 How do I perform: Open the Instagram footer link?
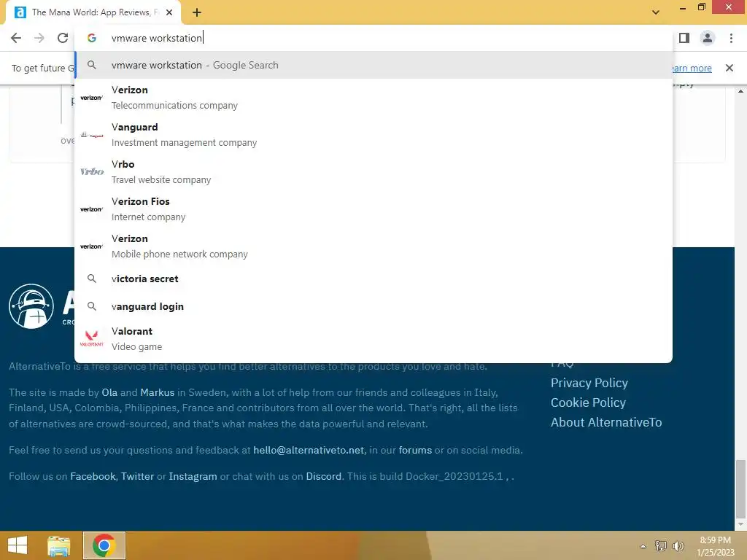click(193, 476)
